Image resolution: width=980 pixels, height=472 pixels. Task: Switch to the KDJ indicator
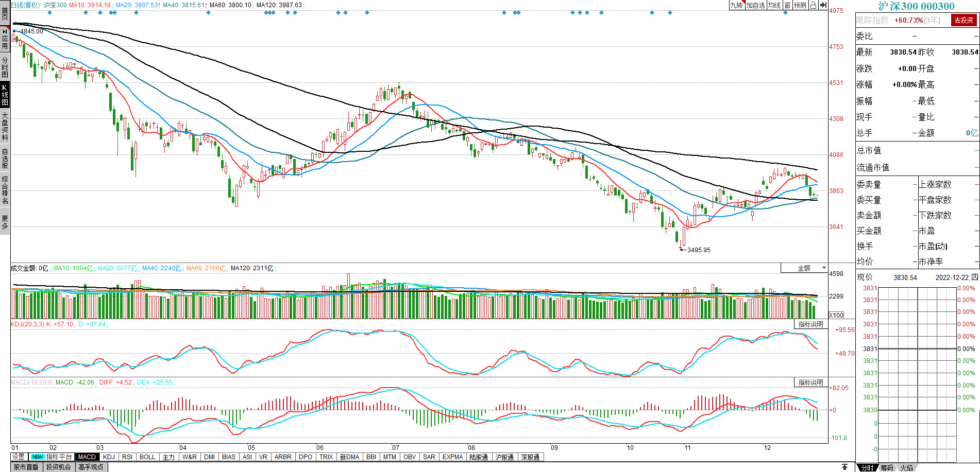click(109, 457)
